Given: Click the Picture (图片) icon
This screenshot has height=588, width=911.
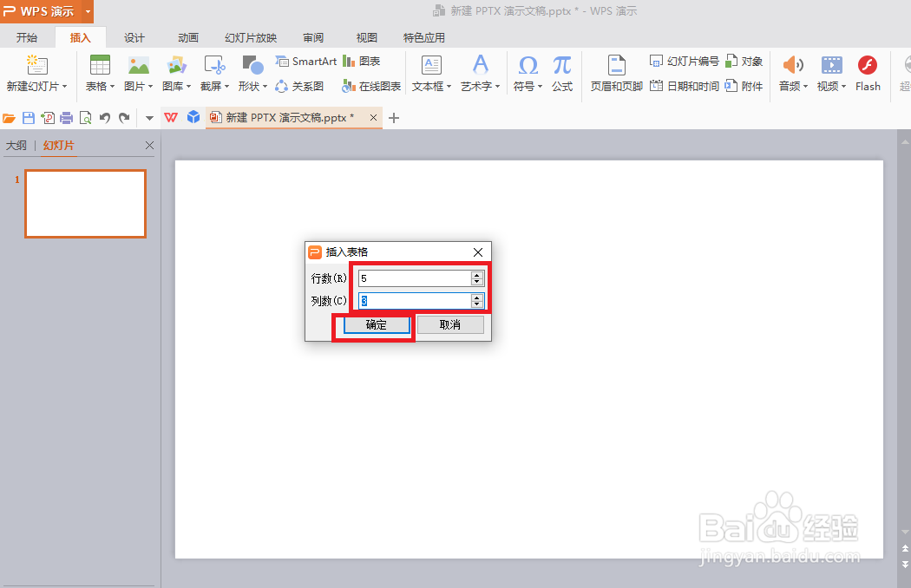Looking at the screenshot, I should [x=138, y=64].
